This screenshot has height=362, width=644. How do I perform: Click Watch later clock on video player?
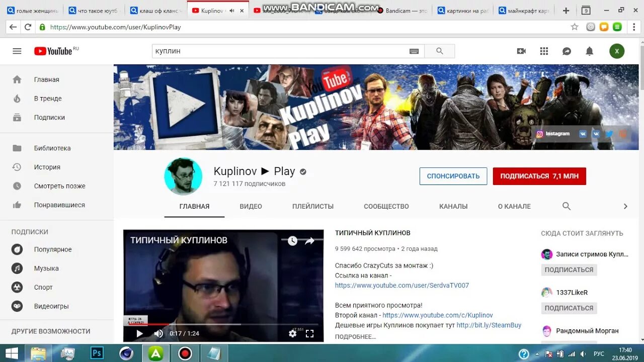click(x=292, y=241)
